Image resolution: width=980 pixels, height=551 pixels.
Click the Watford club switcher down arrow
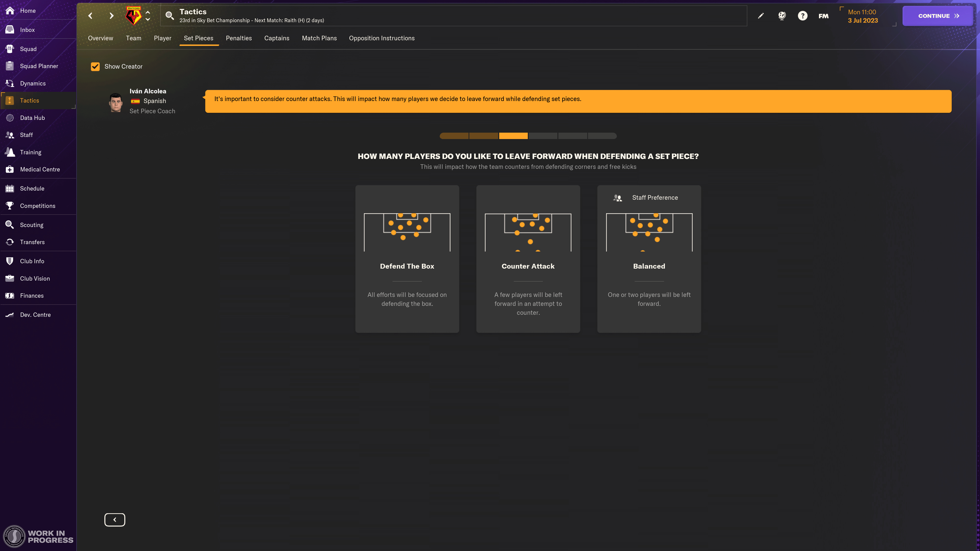pos(148,19)
